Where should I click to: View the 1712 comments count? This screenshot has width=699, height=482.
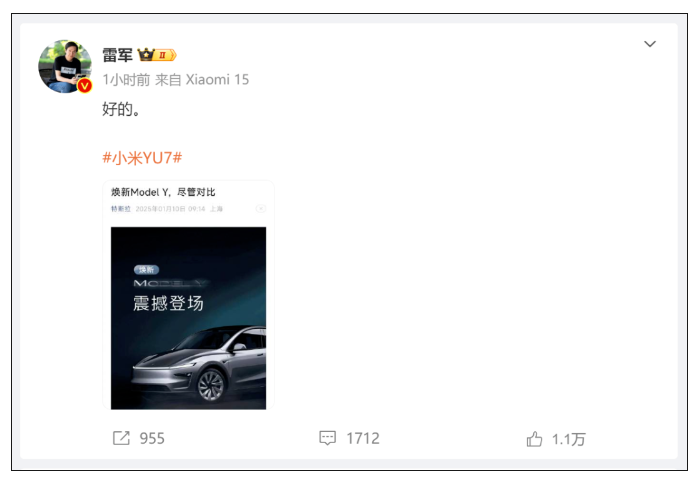click(363, 438)
